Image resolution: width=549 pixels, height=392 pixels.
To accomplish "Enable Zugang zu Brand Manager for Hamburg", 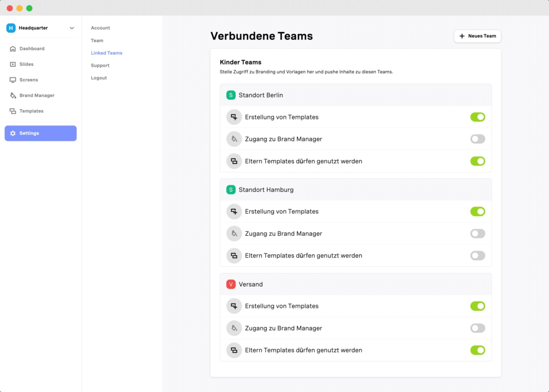I will point(477,233).
